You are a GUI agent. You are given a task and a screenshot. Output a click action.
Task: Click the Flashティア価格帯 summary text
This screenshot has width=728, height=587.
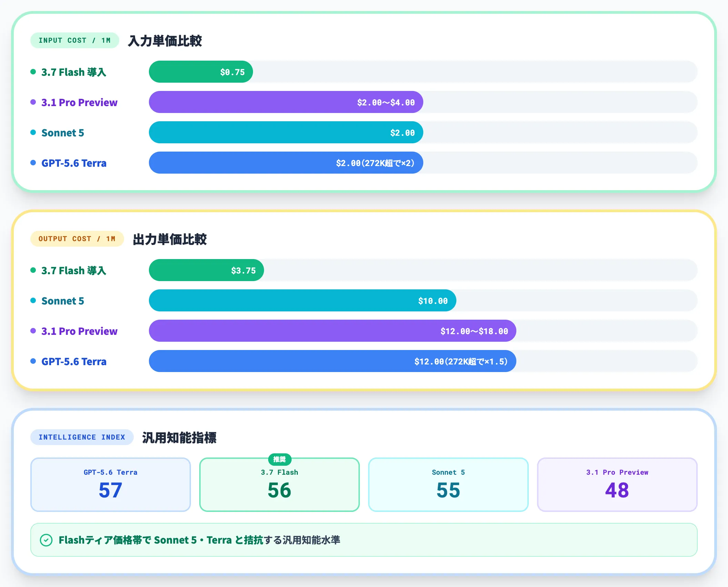point(199,540)
